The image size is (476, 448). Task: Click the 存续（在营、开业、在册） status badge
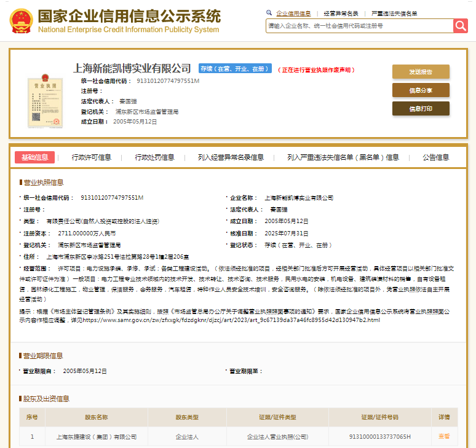(234, 69)
